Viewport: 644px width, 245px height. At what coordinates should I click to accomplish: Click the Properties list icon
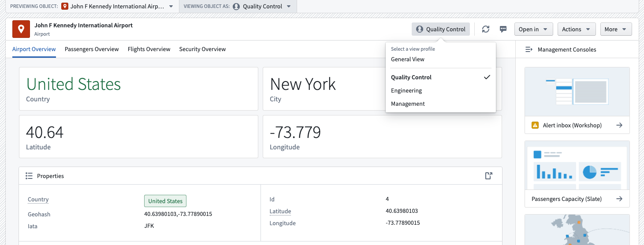click(x=29, y=176)
